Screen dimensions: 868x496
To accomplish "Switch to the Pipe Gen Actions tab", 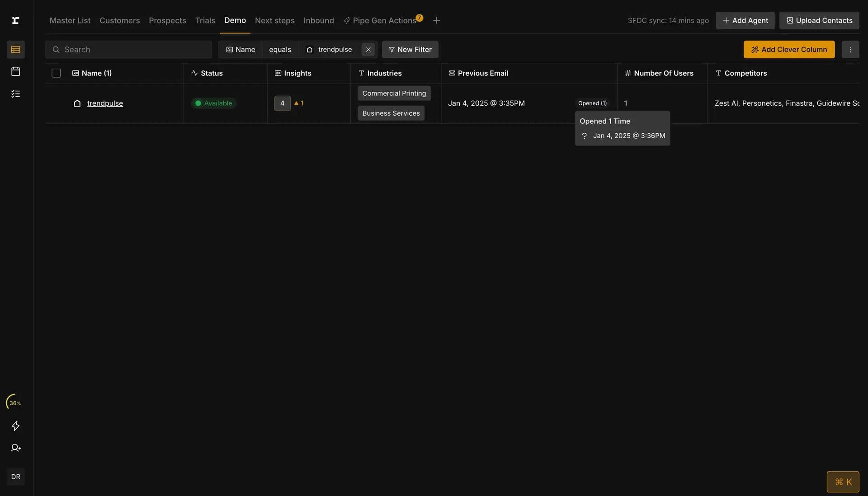I will click(384, 20).
